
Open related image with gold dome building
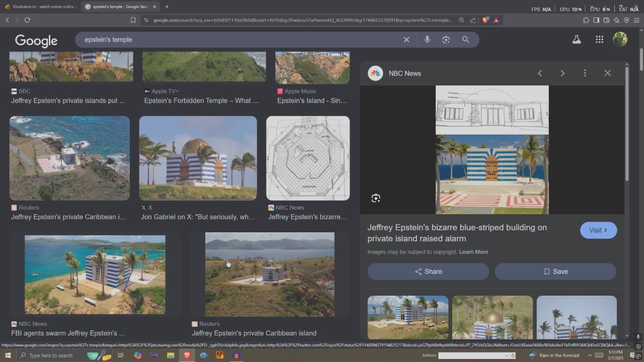pyautogui.click(x=492, y=318)
